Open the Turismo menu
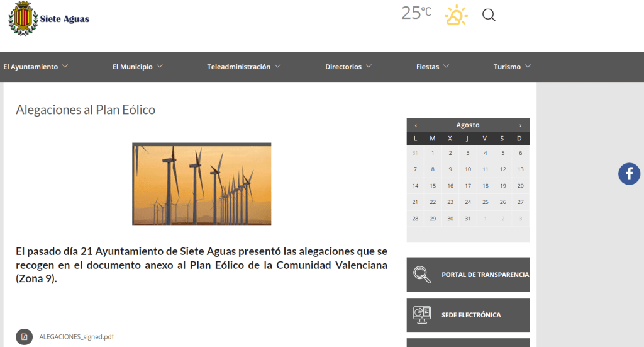 (512, 67)
